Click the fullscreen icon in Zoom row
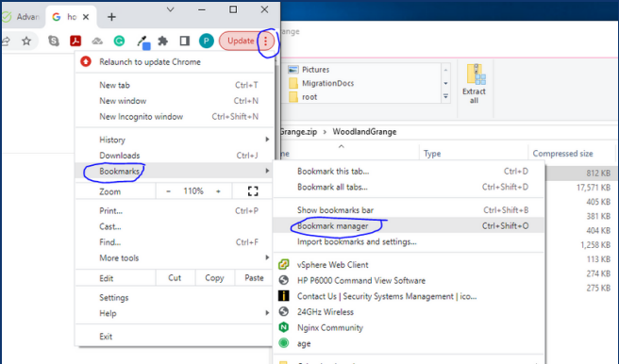619x364 pixels. 253,191
